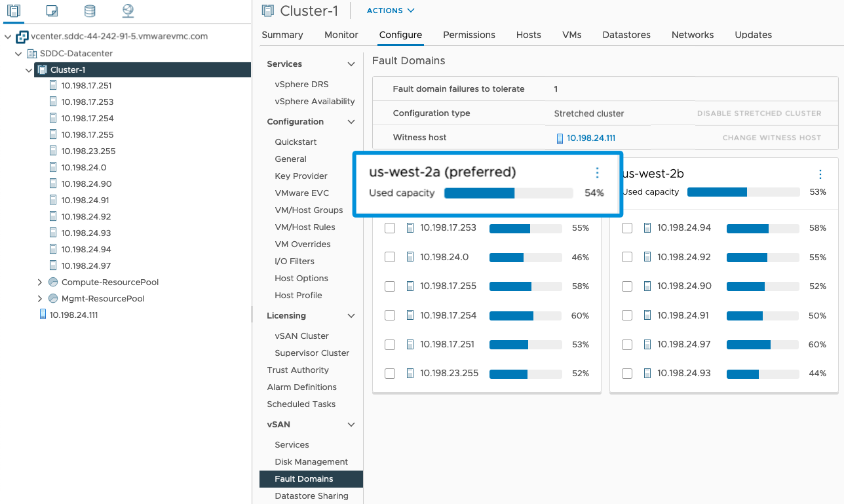Click the Cluster-1 icon in the tree
844x504 pixels.
43,69
